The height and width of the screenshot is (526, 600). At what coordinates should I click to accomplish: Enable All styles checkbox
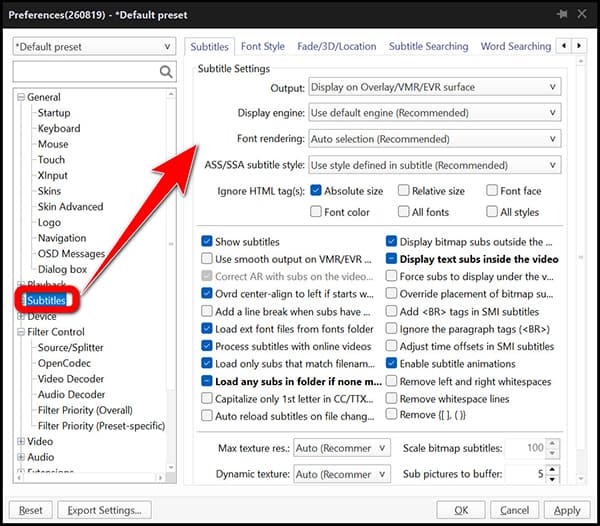[492, 211]
